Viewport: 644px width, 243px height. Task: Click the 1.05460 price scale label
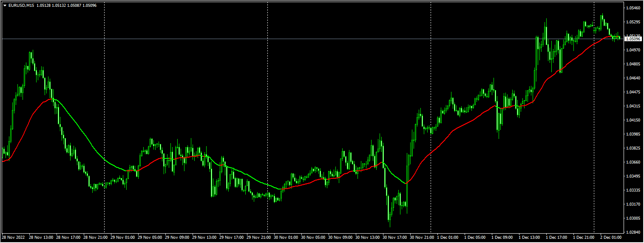point(634,8)
